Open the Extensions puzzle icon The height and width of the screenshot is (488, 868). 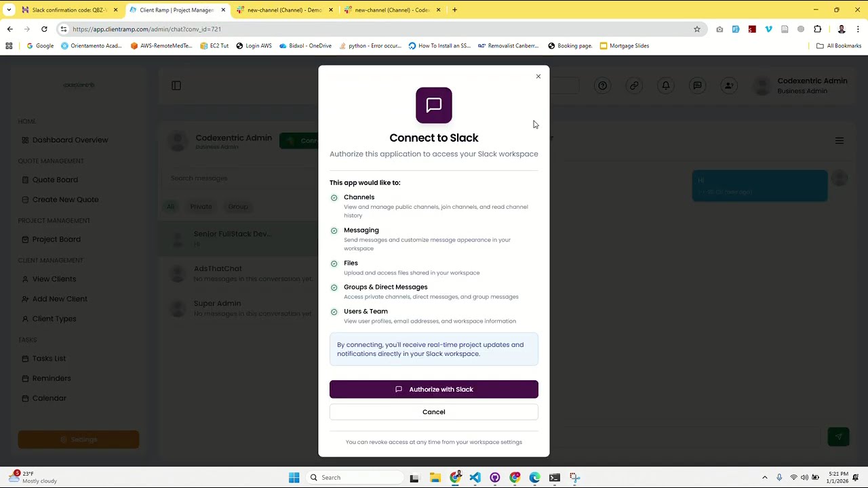tap(817, 29)
